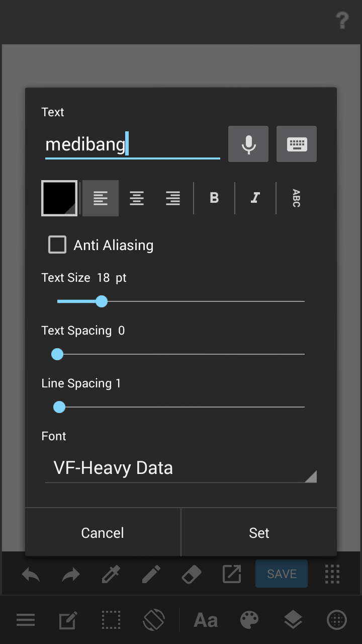Open the keyboard input icon
This screenshot has width=362, height=644.
click(297, 144)
